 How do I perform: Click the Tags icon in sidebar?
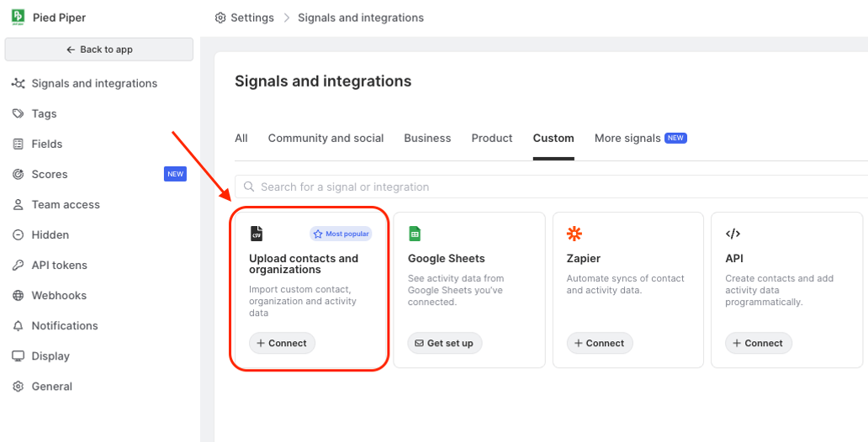[x=19, y=113]
